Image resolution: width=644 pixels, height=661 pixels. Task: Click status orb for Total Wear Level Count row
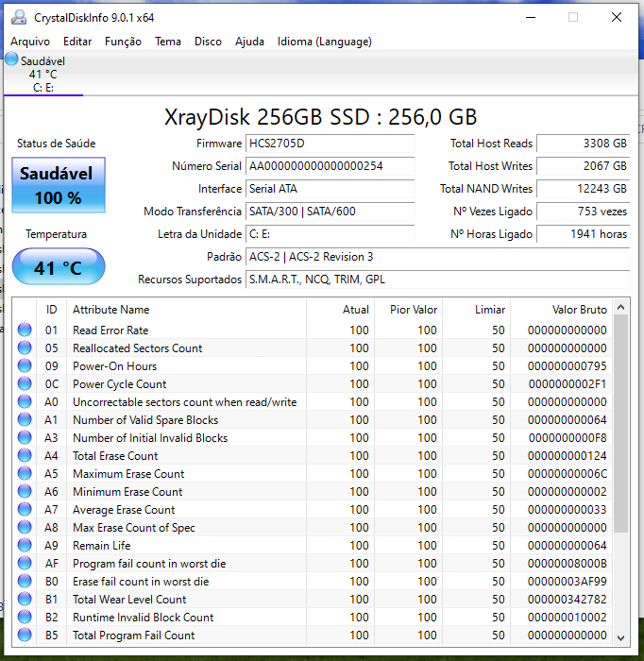tap(25, 599)
